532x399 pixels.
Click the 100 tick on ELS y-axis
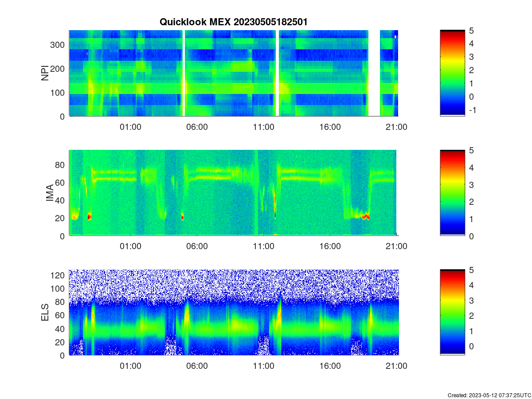pos(58,289)
